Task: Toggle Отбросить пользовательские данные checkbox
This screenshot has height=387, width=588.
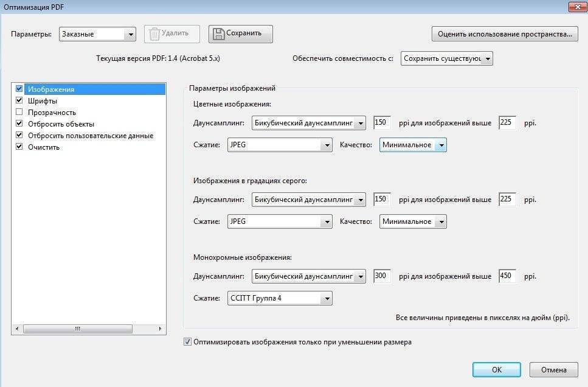Action: click(x=19, y=135)
